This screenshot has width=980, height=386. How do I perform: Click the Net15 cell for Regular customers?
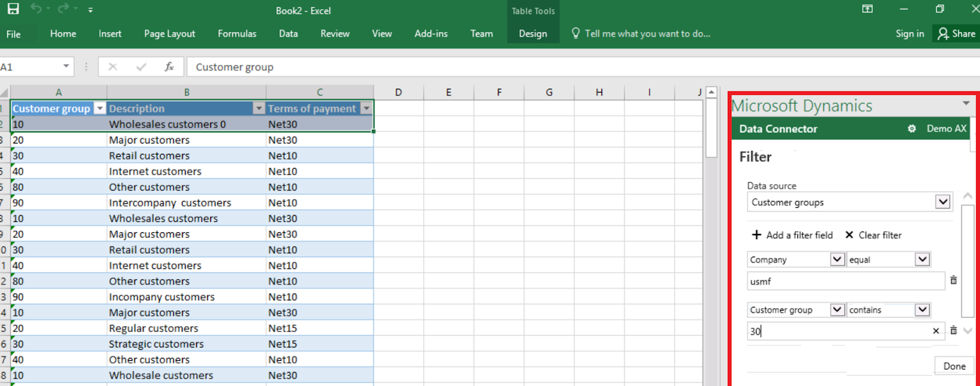click(320, 328)
